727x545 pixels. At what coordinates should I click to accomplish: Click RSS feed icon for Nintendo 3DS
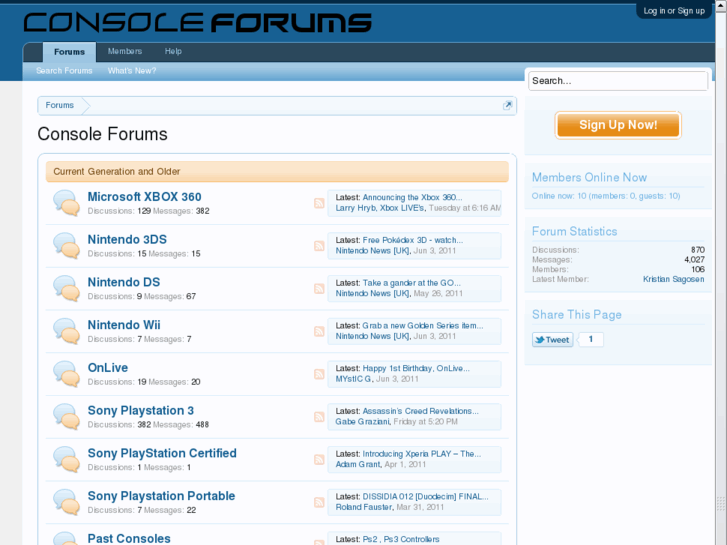(x=319, y=246)
